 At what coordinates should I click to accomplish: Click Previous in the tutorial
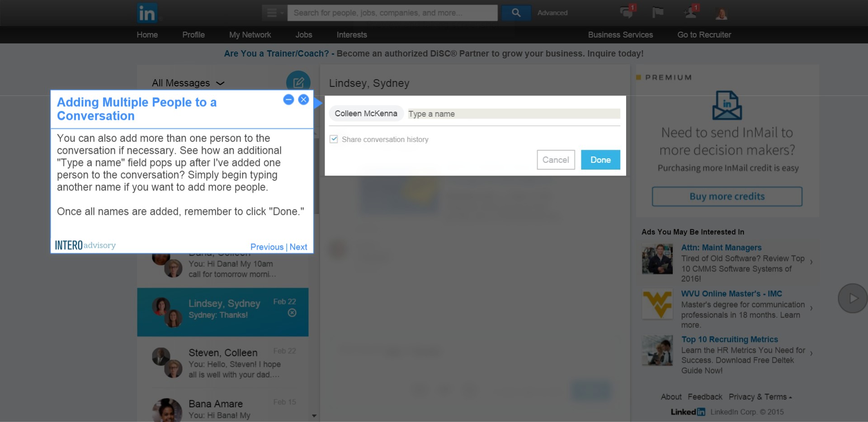[x=267, y=247]
